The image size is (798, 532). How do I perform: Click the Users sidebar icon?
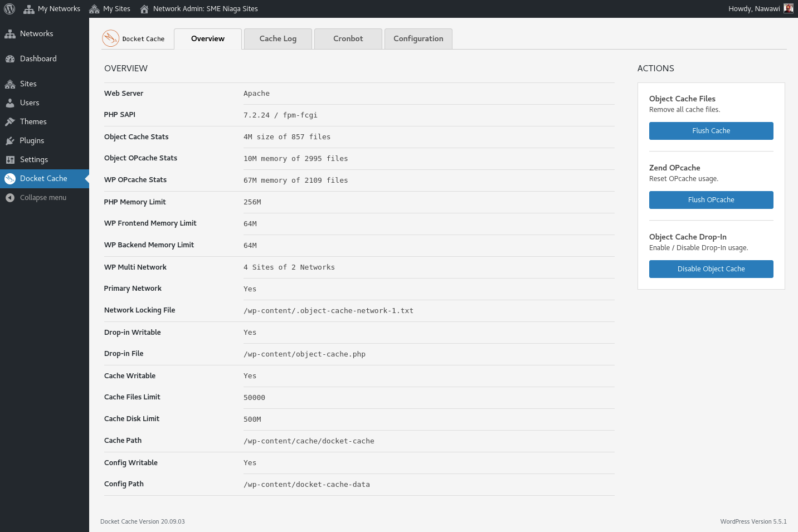point(10,103)
